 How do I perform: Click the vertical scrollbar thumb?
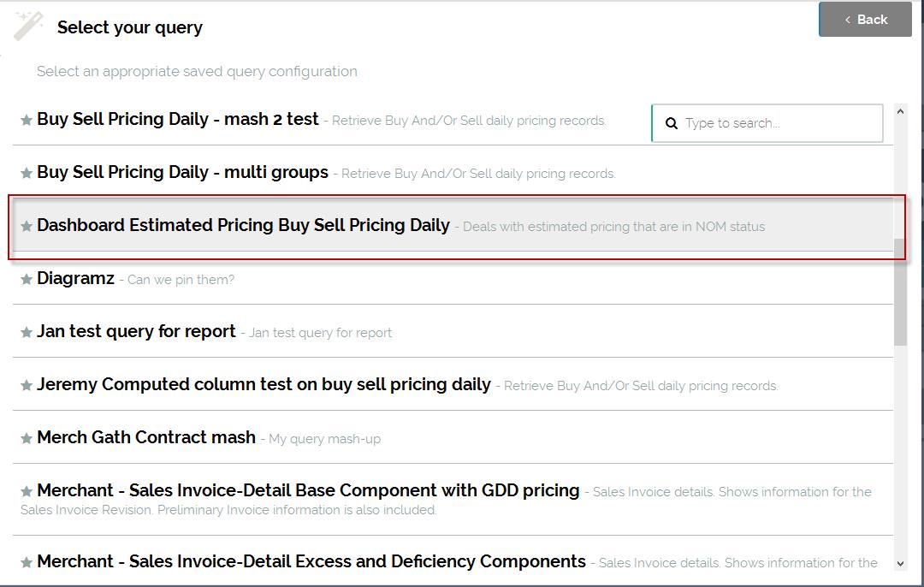(x=900, y=291)
